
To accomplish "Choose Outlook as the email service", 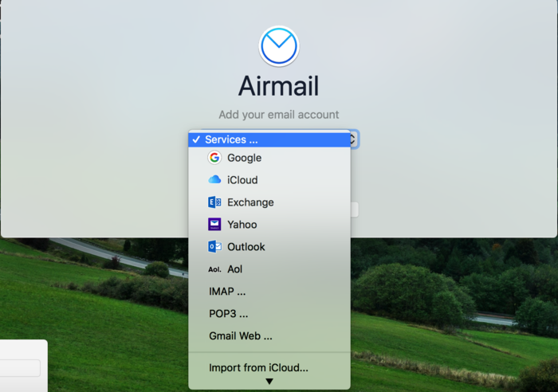I will click(269, 246).
